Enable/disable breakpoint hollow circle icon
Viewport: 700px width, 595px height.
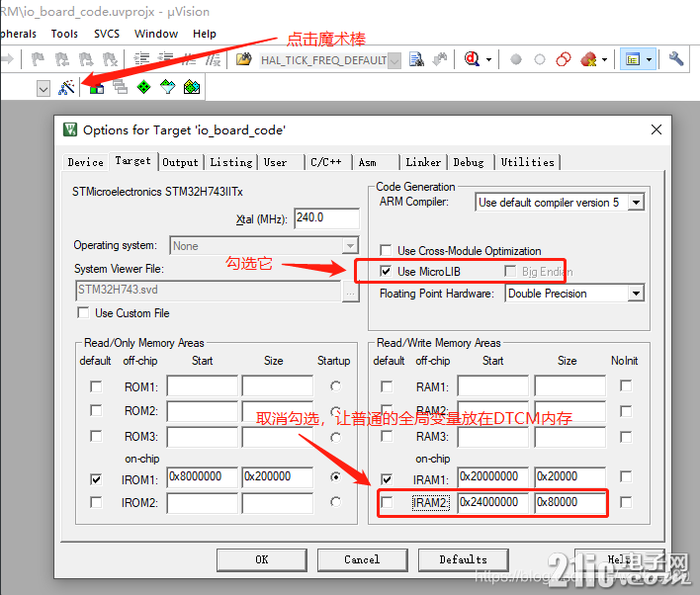click(540, 59)
